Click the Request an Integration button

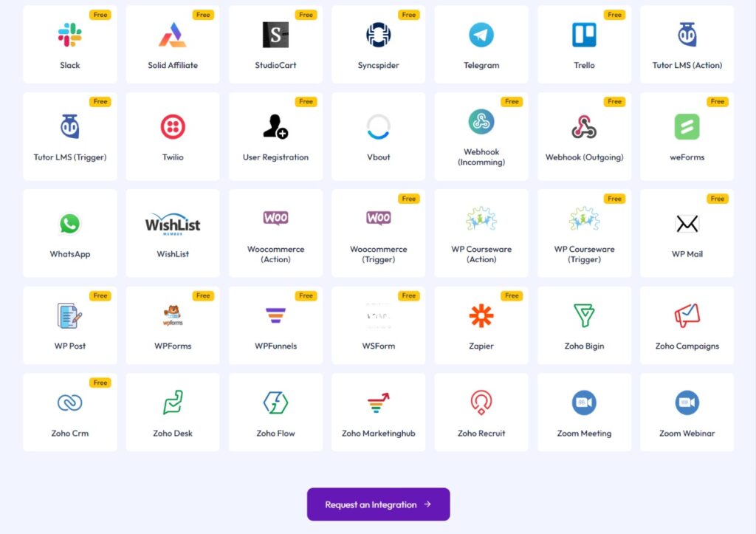[x=379, y=504]
